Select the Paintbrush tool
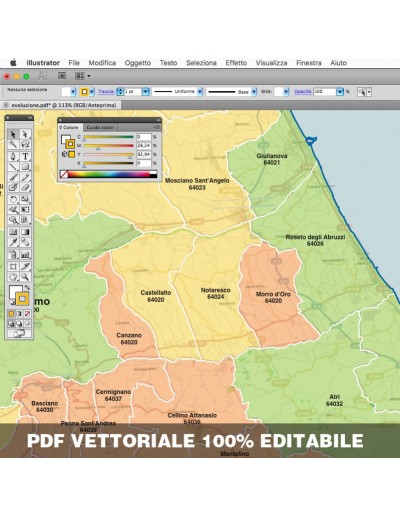Image resolution: width=400 pixels, height=517 pixels. click(x=13, y=177)
